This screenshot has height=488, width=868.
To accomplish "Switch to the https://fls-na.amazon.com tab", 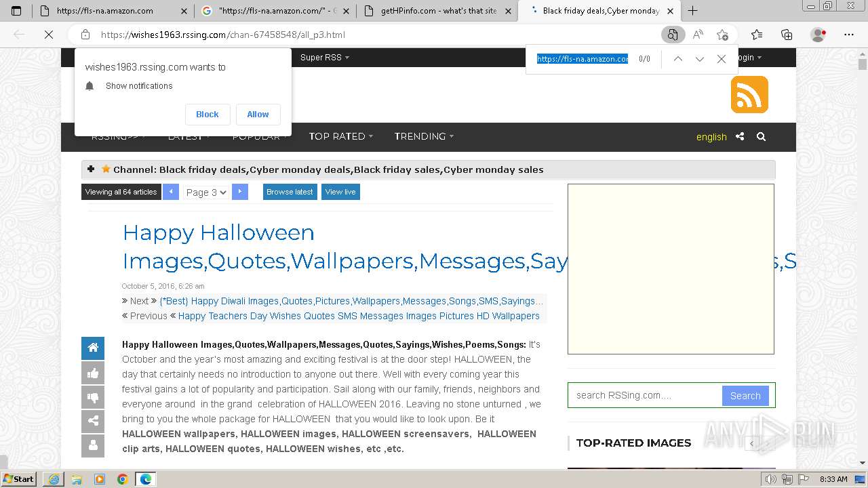I will [113, 11].
